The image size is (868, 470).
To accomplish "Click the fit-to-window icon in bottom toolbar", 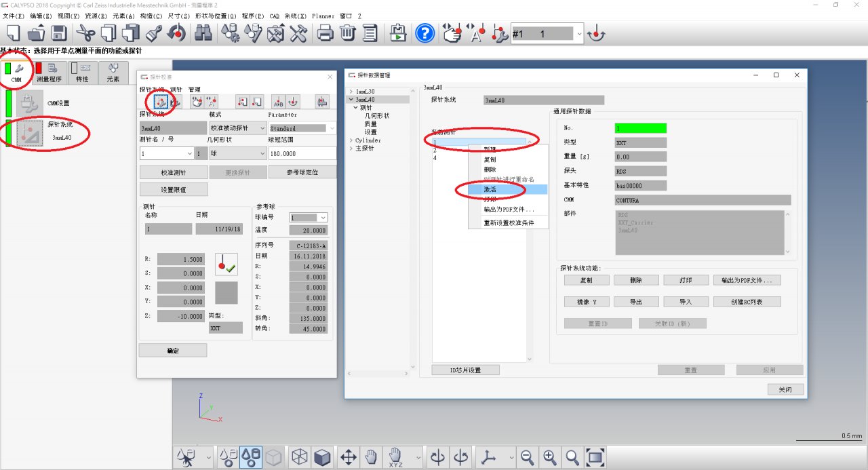I will (x=595, y=458).
